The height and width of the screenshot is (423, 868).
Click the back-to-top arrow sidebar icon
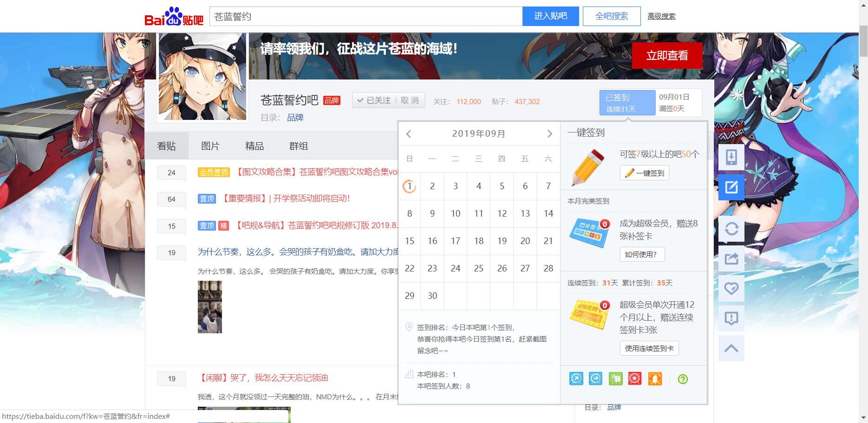tap(731, 348)
